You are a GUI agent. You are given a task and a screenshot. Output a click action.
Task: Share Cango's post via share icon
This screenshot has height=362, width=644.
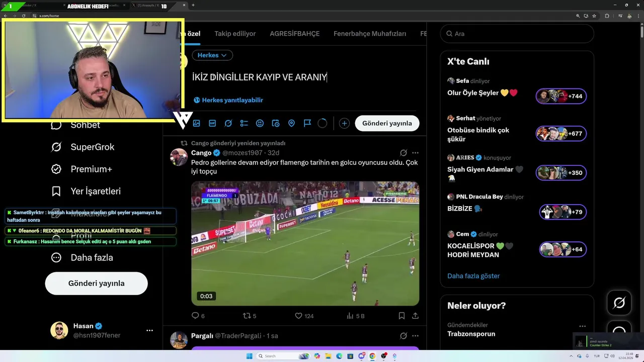click(415, 316)
